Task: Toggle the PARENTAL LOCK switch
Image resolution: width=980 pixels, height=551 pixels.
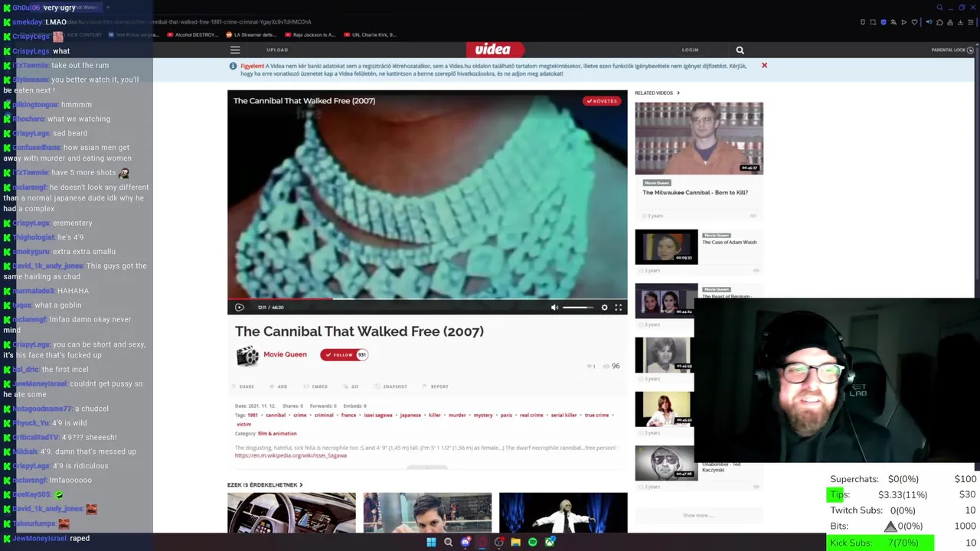Action: click(x=970, y=50)
